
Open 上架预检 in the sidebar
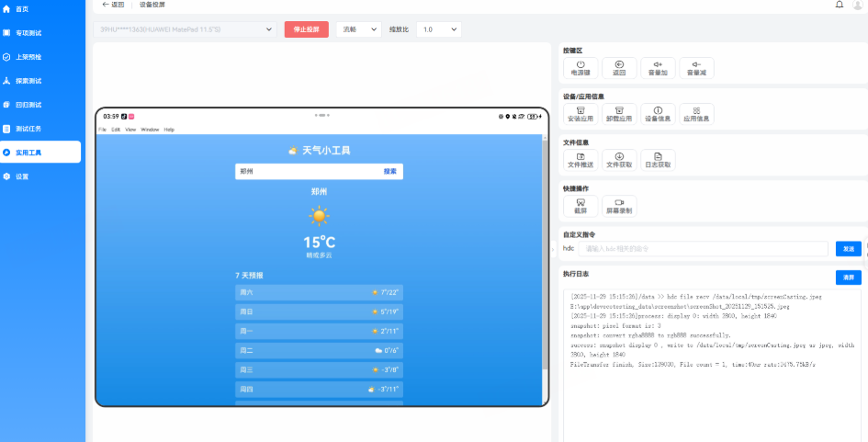[x=22, y=56]
